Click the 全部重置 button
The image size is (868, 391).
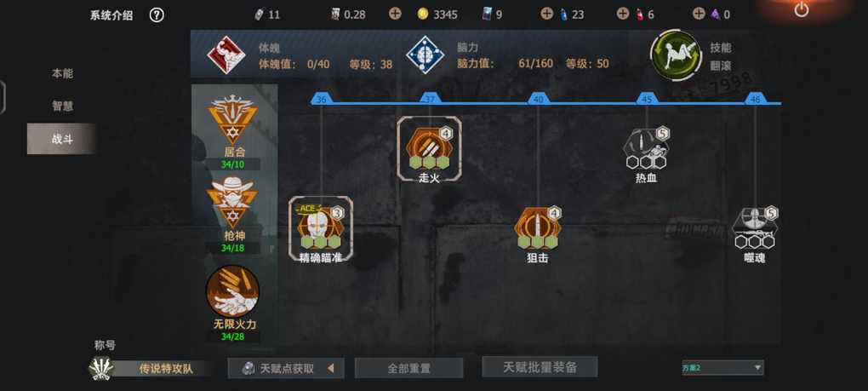(x=409, y=368)
